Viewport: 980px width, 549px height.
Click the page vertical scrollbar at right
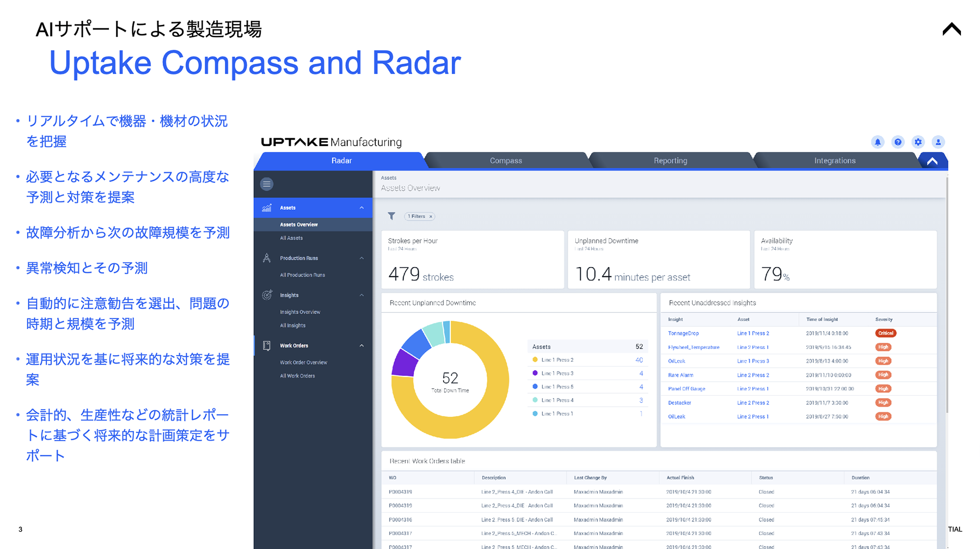[x=947, y=294]
